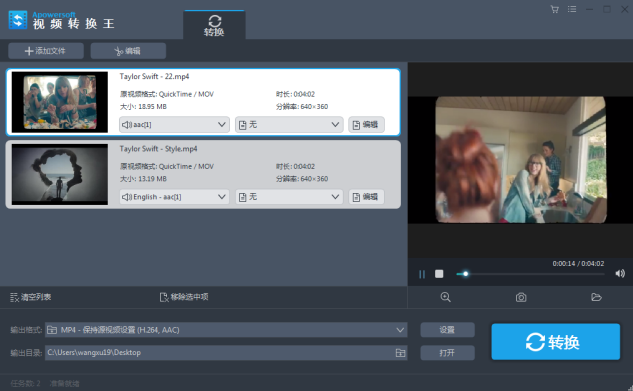Open subtitle dropdown for 22.mp4
The image size is (633, 391).
pyautogui.click(x=289, y=125)
